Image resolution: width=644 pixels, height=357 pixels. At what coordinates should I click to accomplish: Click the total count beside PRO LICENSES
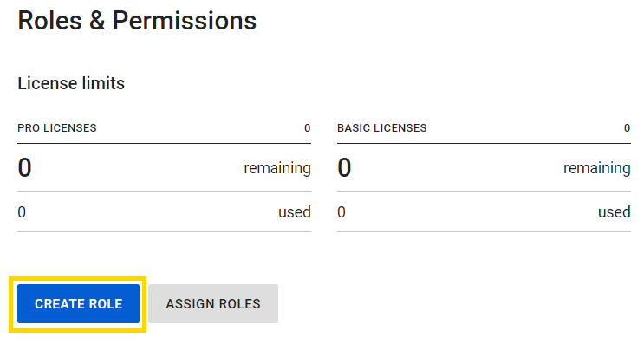click(x=307, y=128)
